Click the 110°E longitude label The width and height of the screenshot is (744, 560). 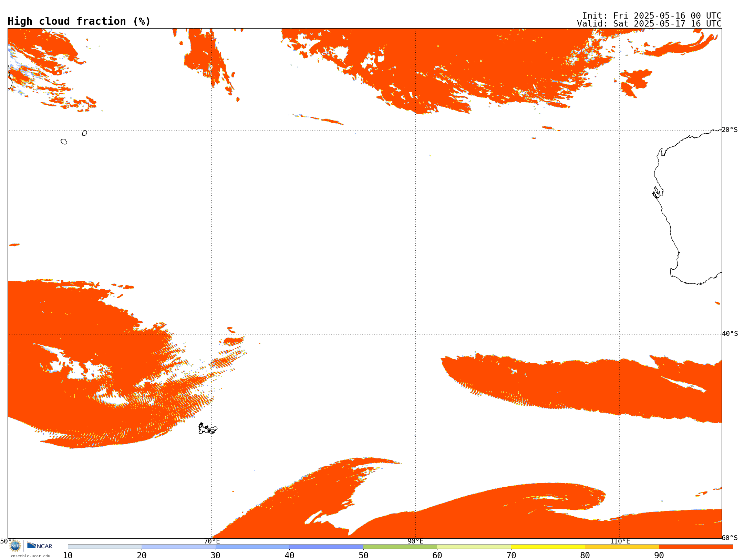click(620, 541)
